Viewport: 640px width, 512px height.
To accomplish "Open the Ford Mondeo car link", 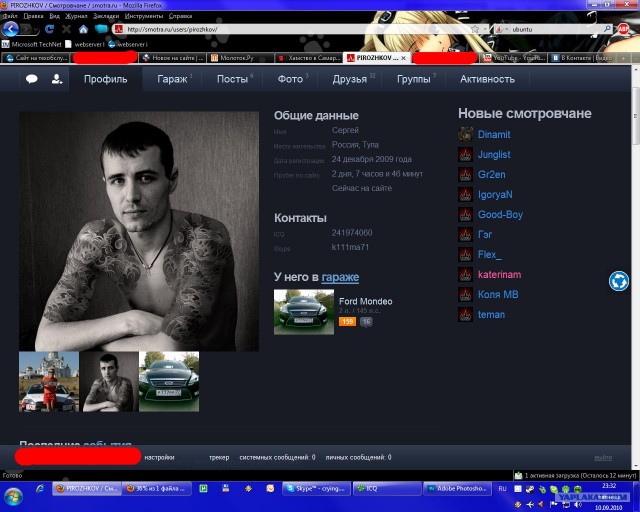I will [x=365, y=301].
